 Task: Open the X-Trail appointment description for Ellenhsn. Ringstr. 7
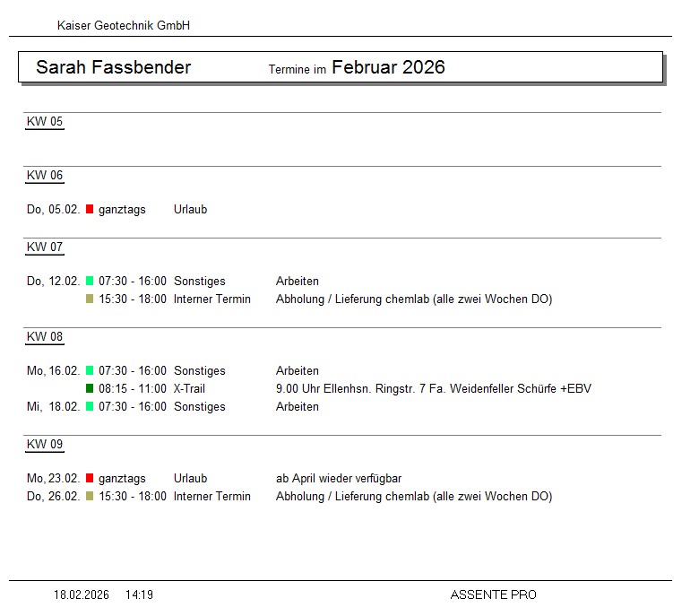(433, 389)
